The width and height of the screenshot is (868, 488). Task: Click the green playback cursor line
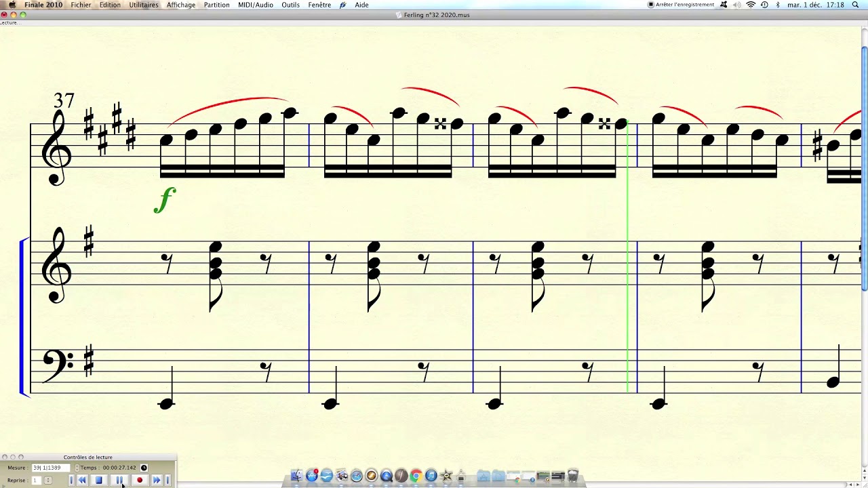pos(628,256)
